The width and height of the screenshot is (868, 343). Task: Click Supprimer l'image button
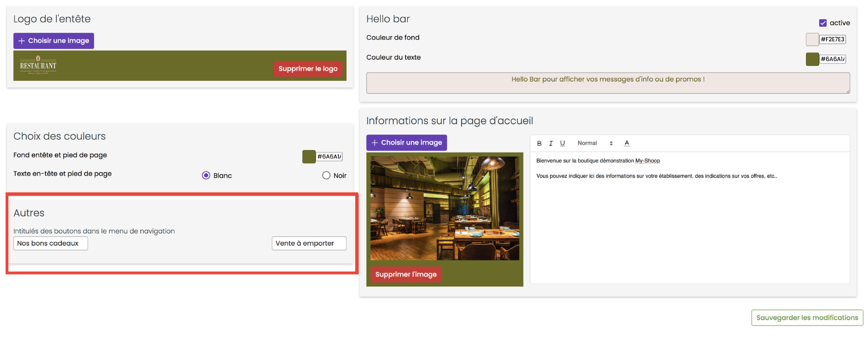[406, 275]
